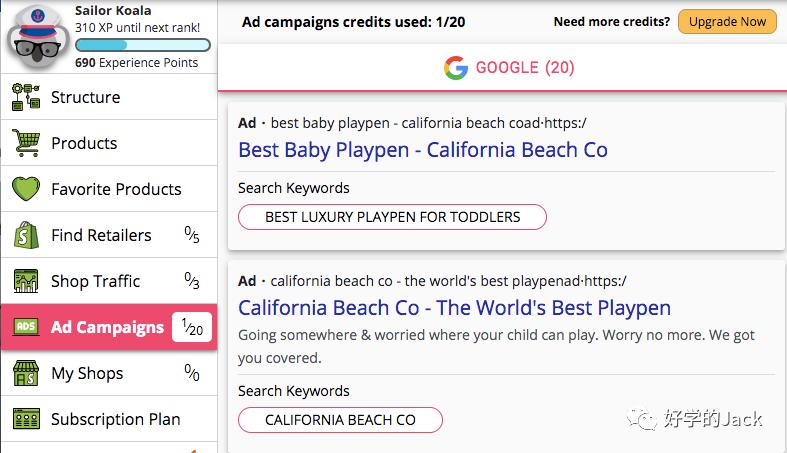
Task: Click the Shop Traffic chart icon
Action: pyautogui.click(x=26, y=282)
